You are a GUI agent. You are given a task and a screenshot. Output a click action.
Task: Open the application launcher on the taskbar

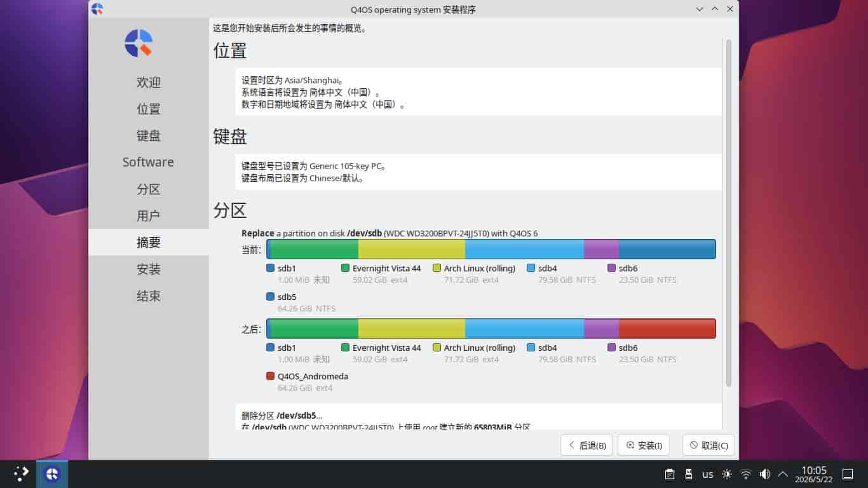(x=21, y=473)
